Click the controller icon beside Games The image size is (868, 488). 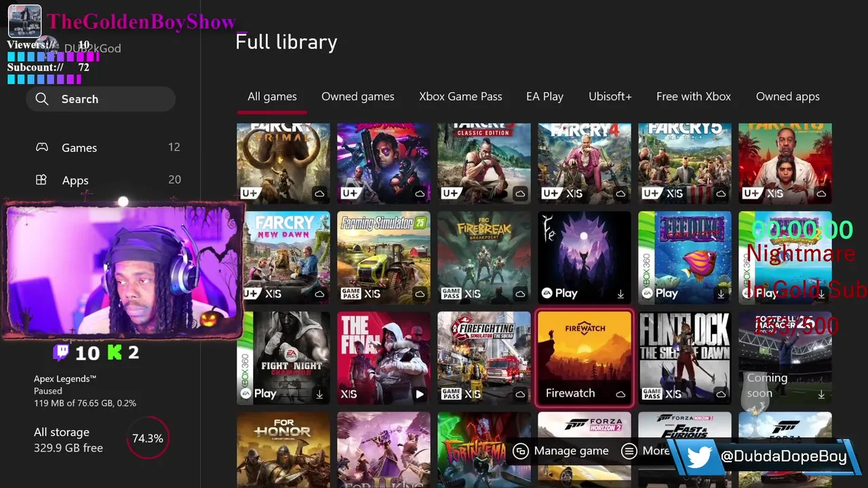(41, 147)
